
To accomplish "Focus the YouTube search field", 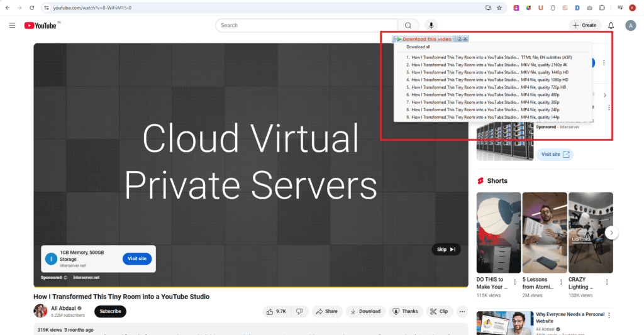I will [x=306, y=25].
